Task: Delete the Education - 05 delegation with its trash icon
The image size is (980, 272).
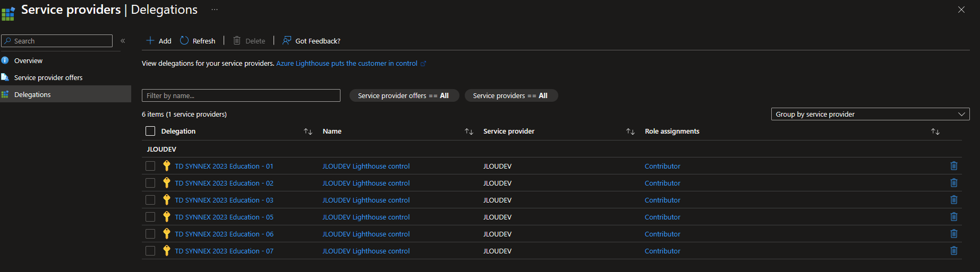Action: [954, 217]
